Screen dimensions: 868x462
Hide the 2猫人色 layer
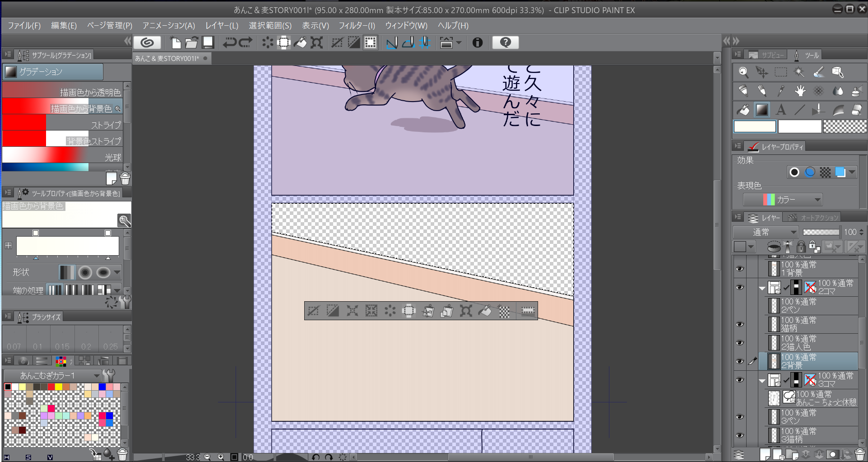(739, 343)
